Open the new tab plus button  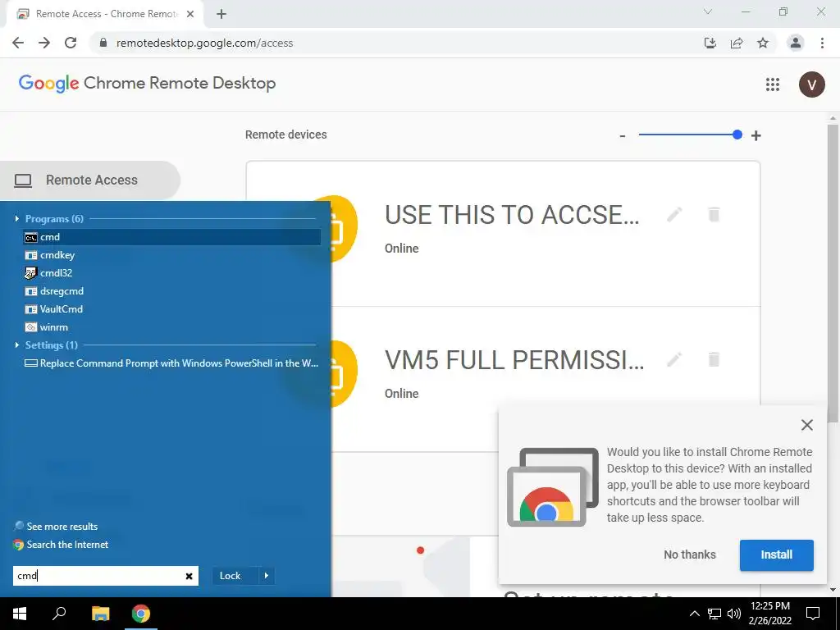(x=221, y=14)
